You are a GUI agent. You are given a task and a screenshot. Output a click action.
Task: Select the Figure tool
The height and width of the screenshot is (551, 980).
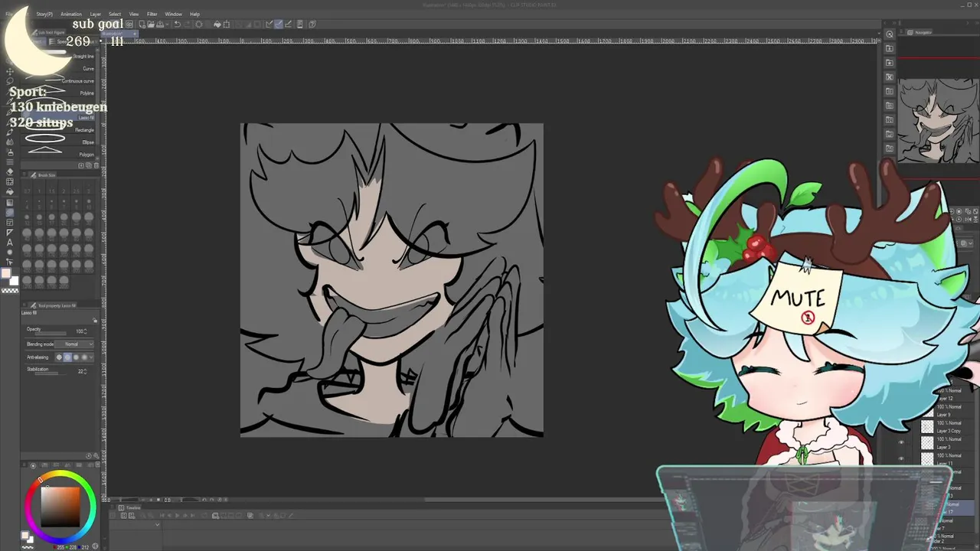click(9, 212)
